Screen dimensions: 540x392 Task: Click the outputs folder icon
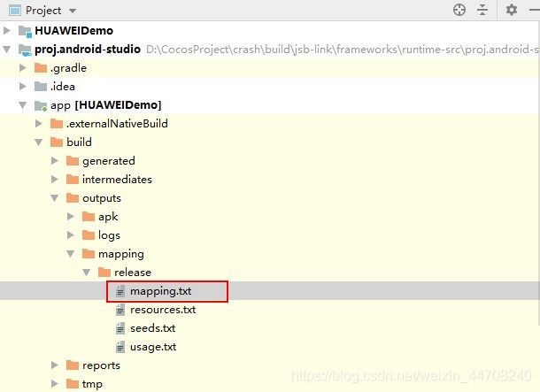[73, 198]
